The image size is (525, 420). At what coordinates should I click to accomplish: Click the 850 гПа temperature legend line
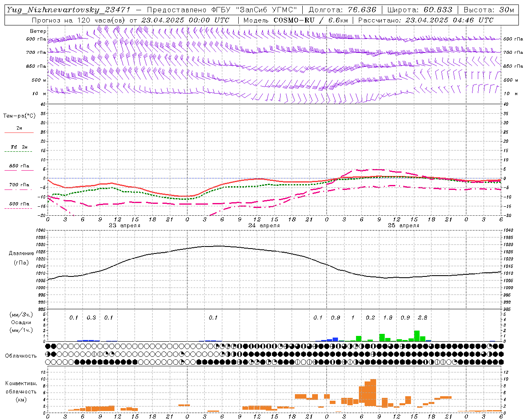19,170
